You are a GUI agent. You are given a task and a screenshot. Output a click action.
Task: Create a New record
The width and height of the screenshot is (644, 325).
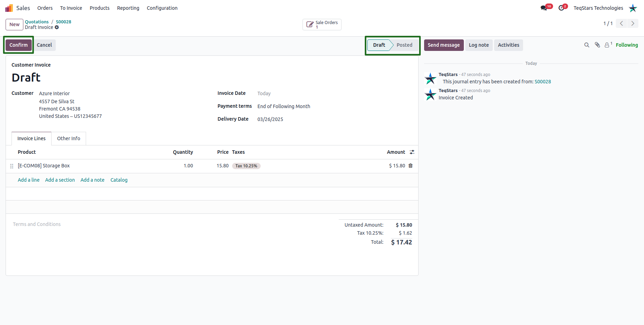(x=14, y=24)
